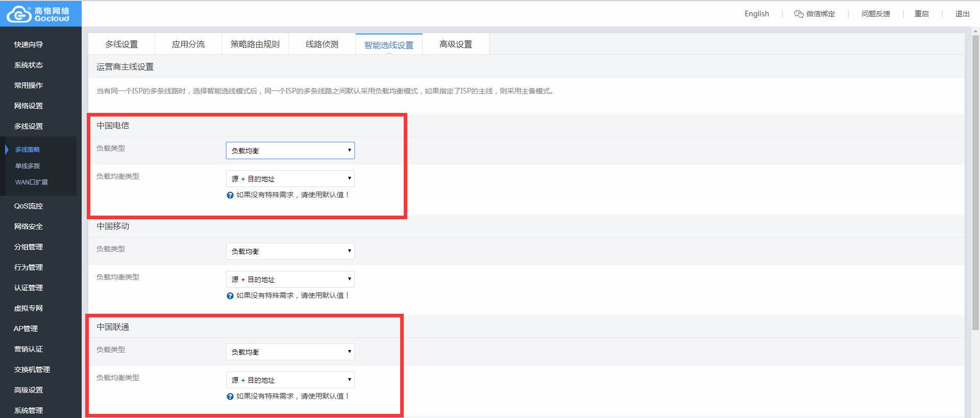Select 多线策略 submenu item
Screen dimensions: 980x418
point(28,150)
